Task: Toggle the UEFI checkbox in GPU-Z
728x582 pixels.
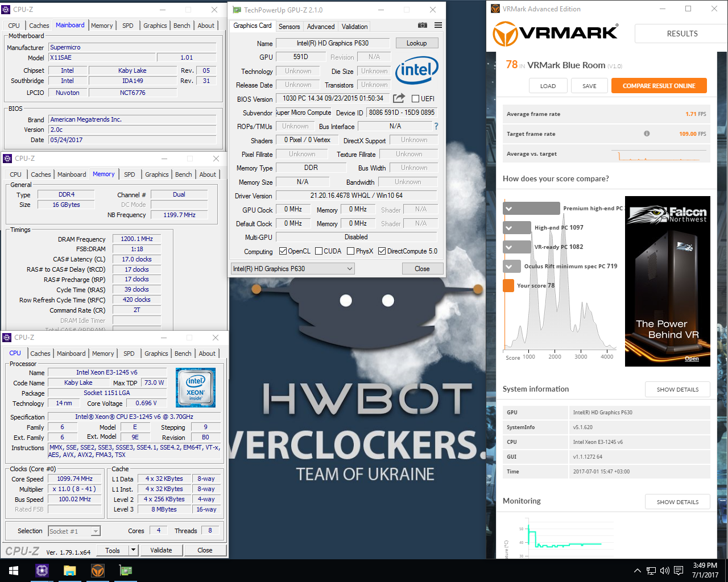Action: click(415, 98)
